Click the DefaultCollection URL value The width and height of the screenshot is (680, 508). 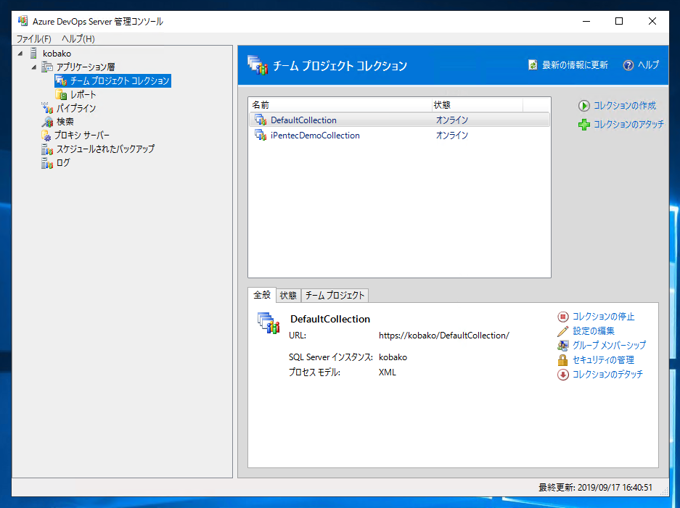click(444, 335)
